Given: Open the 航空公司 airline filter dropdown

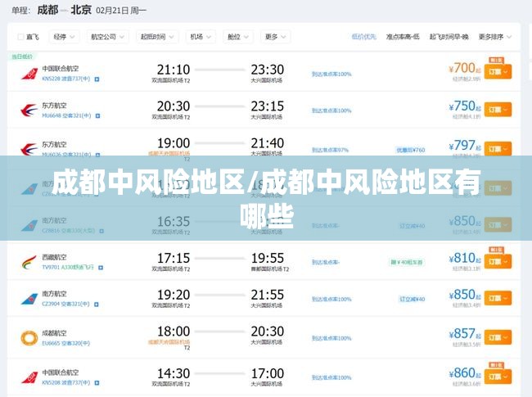Looking at the screenshot, I should (107, 37).
